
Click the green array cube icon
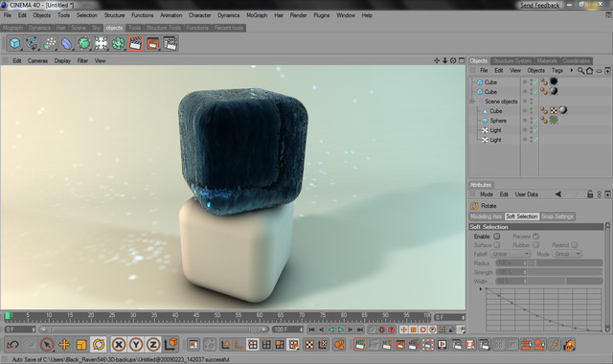pyautogui.click(x=83, y=43)
